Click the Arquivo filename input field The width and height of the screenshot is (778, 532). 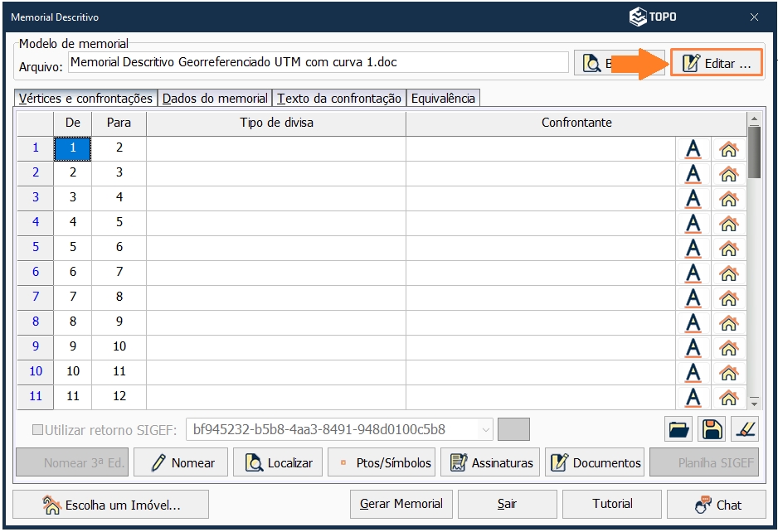click(x=315, y=62)
